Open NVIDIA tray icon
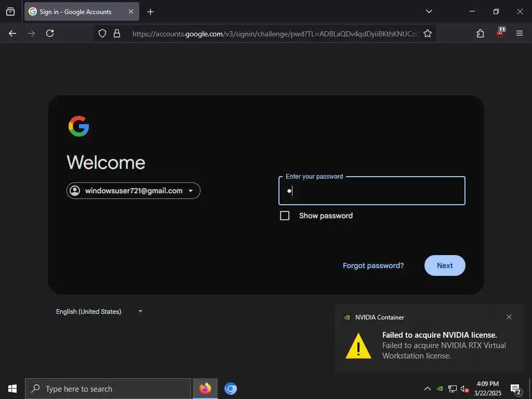Image resolution: width=532 pixels, height=399 pixels. [440, 389]
